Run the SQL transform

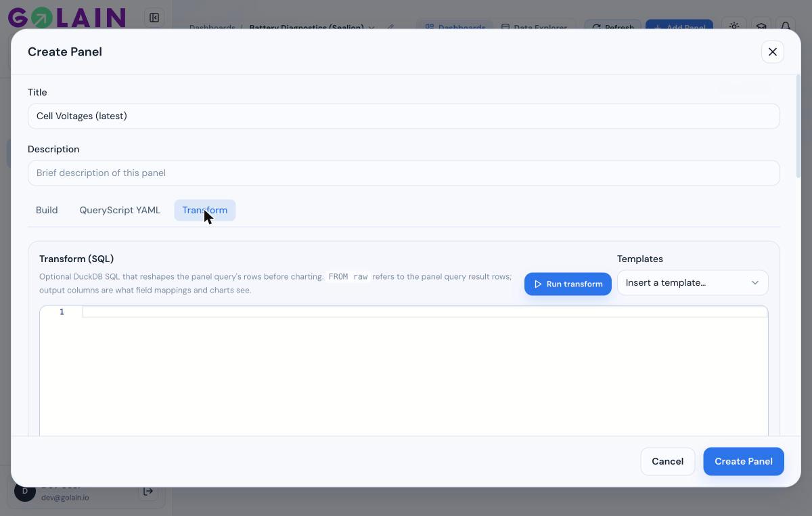(x=568, y=284)
